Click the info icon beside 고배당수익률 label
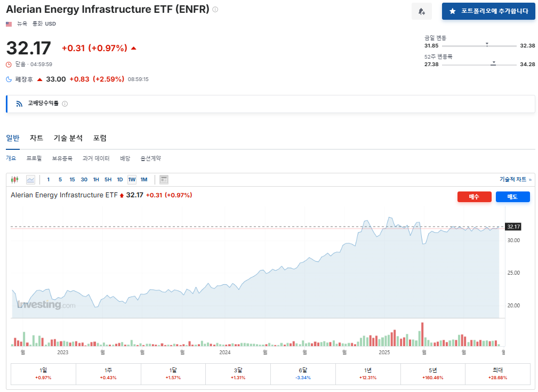The width and height of the screenshot is (538, 392). pos(65,103)
